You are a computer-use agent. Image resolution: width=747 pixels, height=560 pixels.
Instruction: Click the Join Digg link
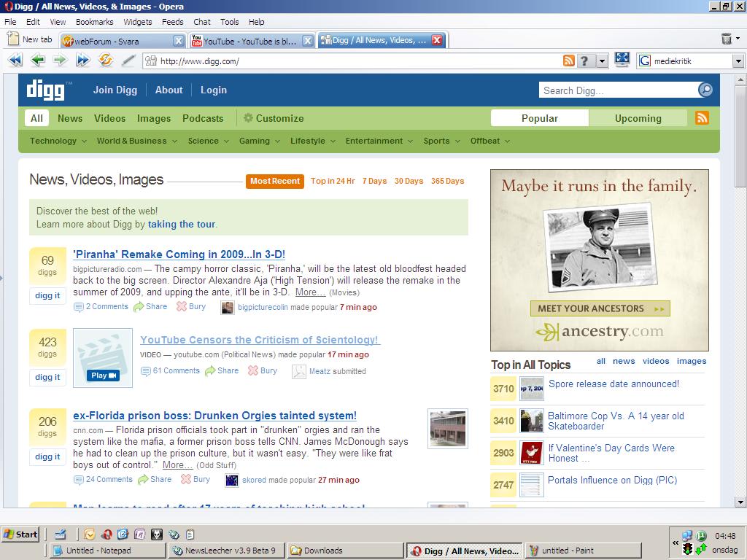[x=115, y=90]
